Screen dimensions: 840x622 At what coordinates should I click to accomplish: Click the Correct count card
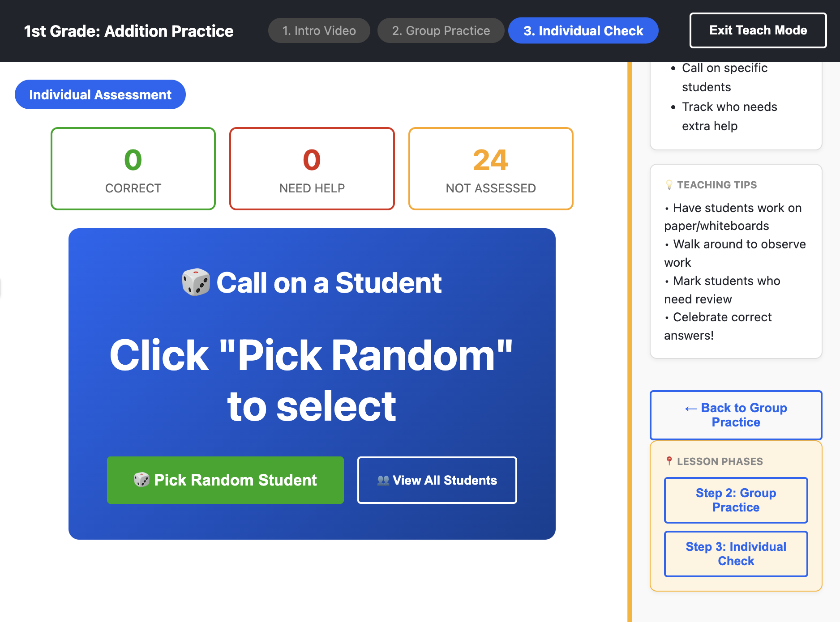pyautogui.click(x=133, y=169)
